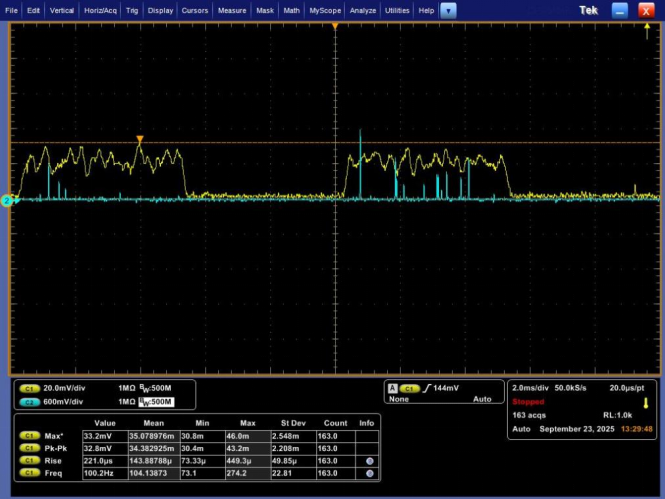Screen dimensions: 665x499
Task: Click the orange trigger position marker at top
Action: [x=335, y=26]
